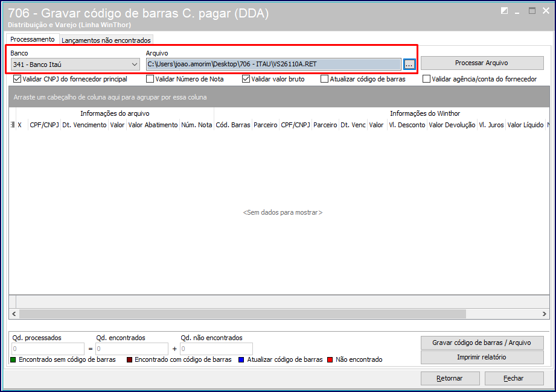The width and height of the screenshot is (556, 392).
Task: Check Validar agência/conta do fornecedor
Action: click(426, 79)
